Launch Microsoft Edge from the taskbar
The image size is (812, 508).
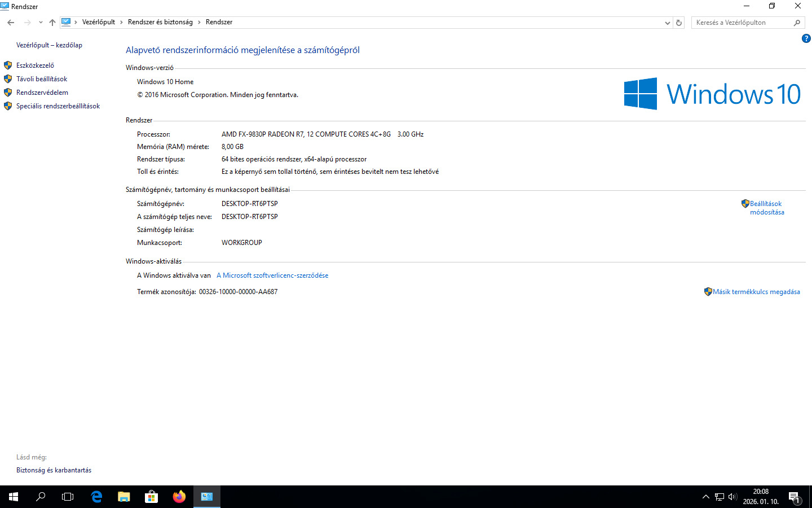click(96, 497)
